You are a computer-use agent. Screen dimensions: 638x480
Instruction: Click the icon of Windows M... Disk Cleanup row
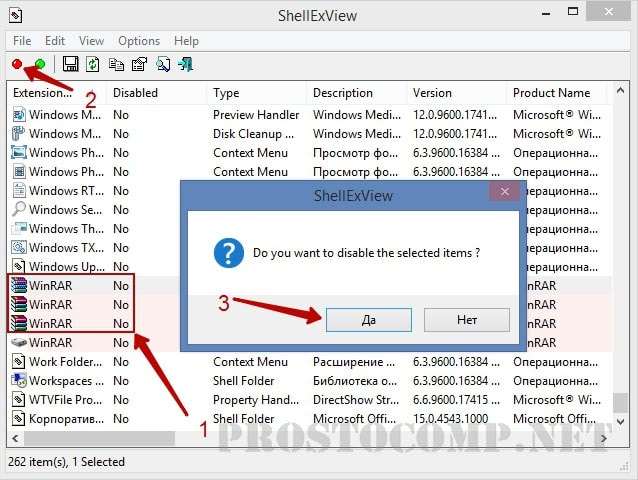click(x=19, y=133)
